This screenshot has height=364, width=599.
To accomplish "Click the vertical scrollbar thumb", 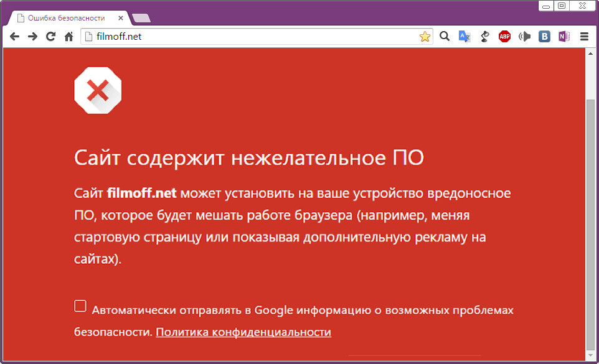I will (591, 225).
